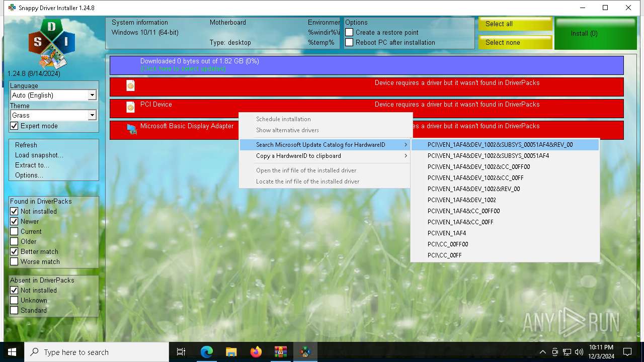Select PCI\VEN_1AF4&DEV_1002&CC_00FF entry
This screenshot has width=644, height=362.
[505, 178]
